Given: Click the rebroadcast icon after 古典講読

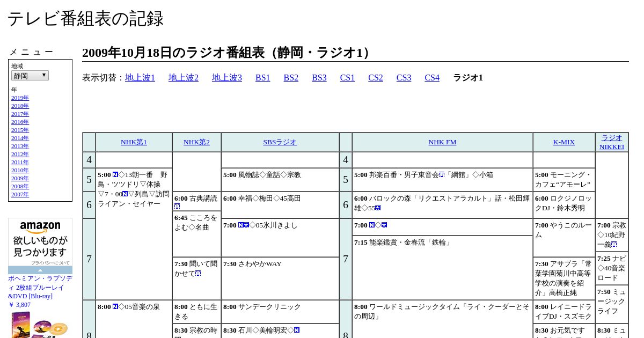Looking at the screenshot, I should tap(177, 207).
